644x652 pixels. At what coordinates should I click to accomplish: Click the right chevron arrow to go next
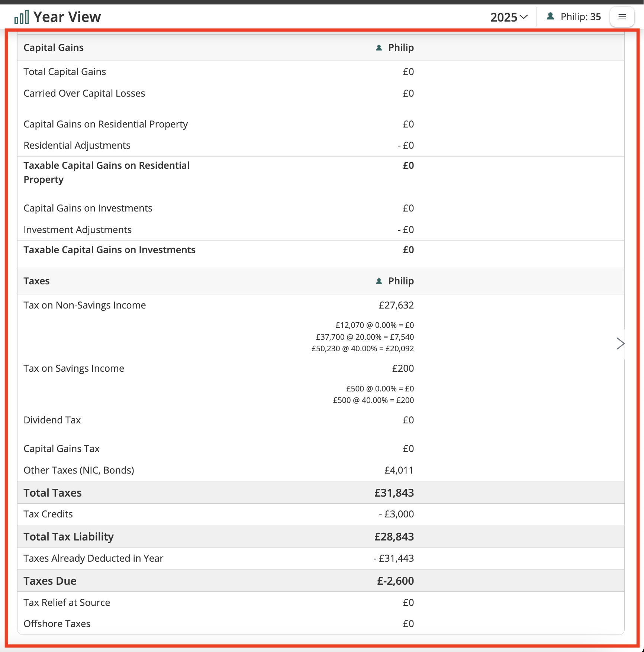[x=620, y=343]
